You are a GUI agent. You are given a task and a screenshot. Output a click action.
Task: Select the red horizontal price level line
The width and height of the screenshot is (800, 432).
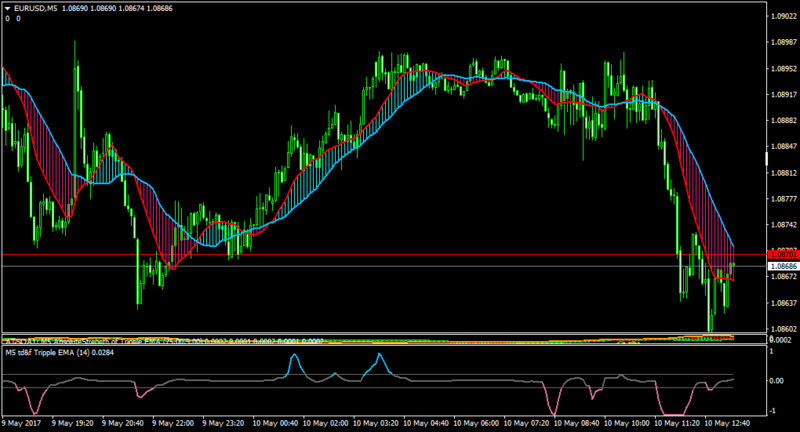click(383, 254)
